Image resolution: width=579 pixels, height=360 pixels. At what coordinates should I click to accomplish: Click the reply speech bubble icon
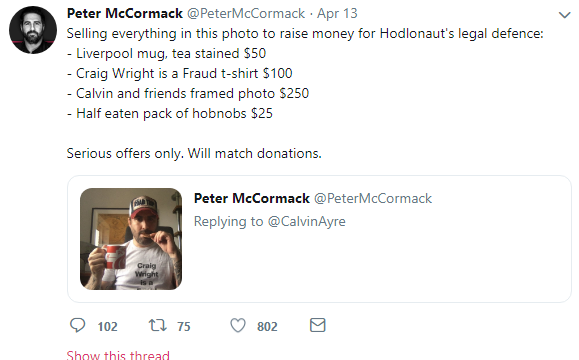tap(78, 326)
